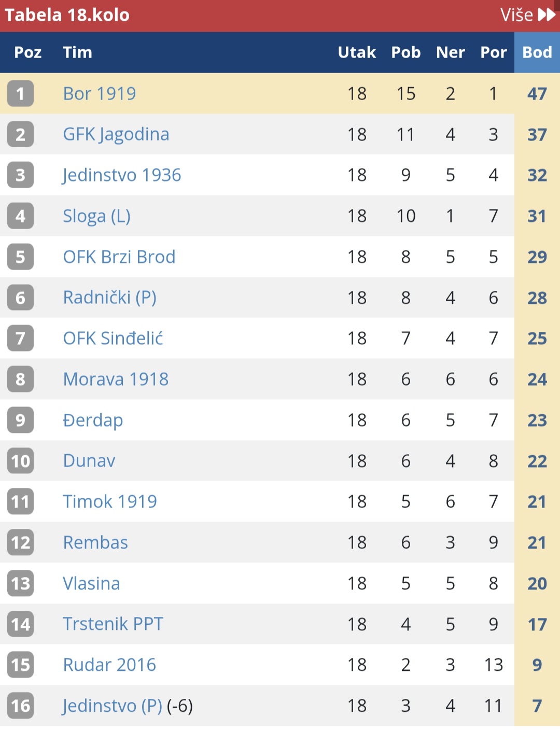560x730 pixels.
Task: Click the Bod column header
Action: pos(537,52)
